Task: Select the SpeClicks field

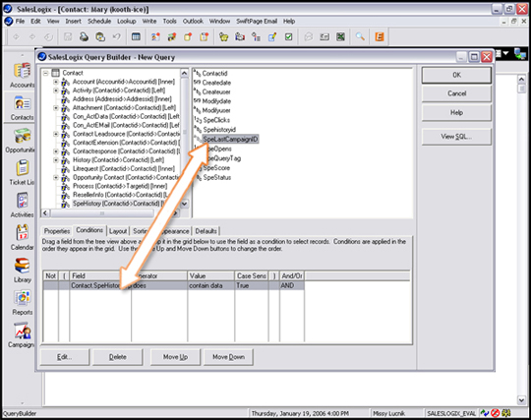Action: point(216,120)
